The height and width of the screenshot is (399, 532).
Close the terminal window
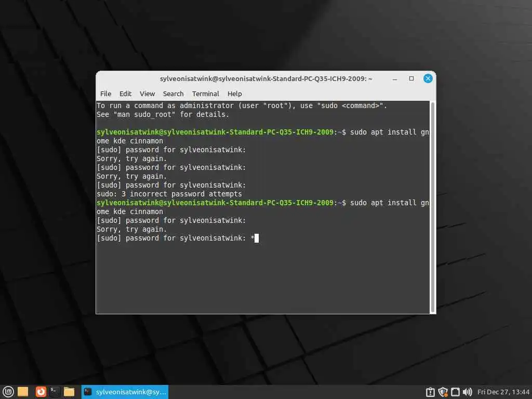tap(428, 79)
